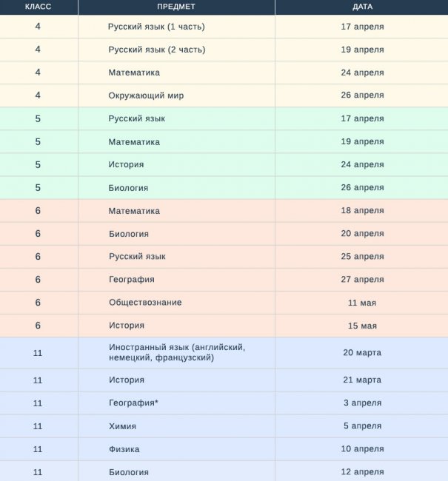Select the 20 марта date cell
448x481 pixels.
[x=362, y=353]
